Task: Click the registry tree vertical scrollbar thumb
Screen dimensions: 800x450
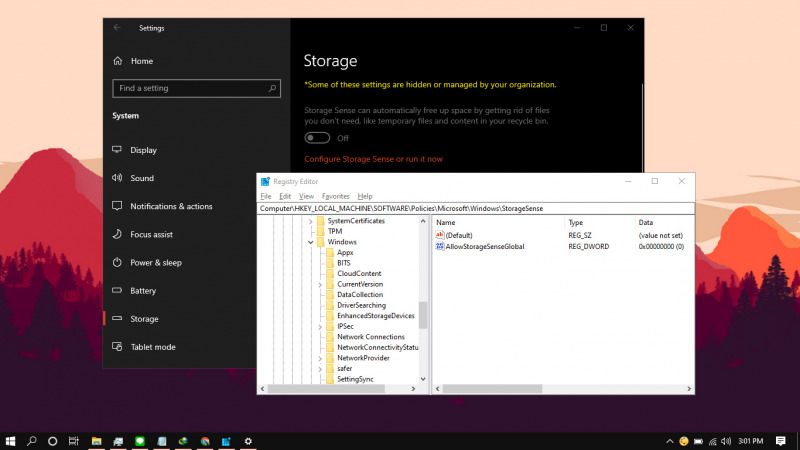Action: click(422, 315)
